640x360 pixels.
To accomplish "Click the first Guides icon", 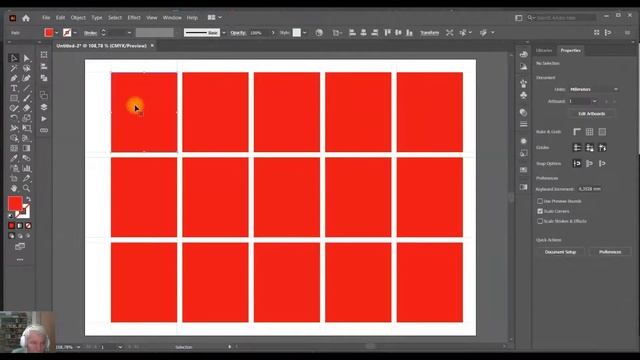I will click(577, 148).
